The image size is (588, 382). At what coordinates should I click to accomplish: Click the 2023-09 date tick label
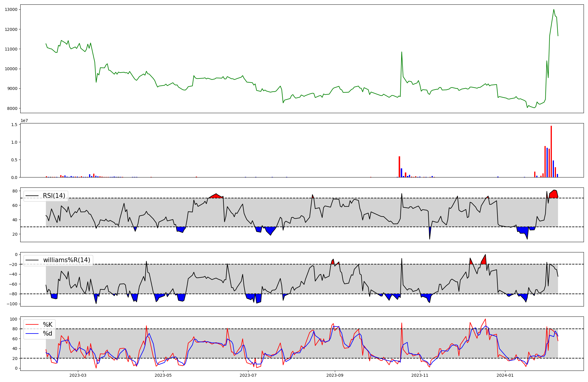pyautogui.click(x=335, y=375)
